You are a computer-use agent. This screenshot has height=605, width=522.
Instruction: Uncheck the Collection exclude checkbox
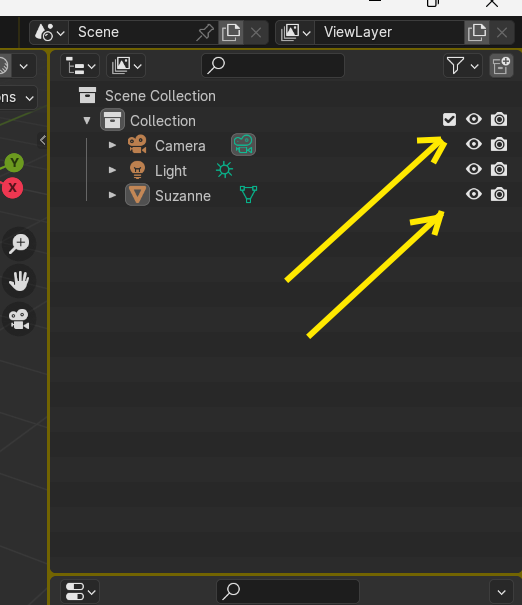click(449, 120)
